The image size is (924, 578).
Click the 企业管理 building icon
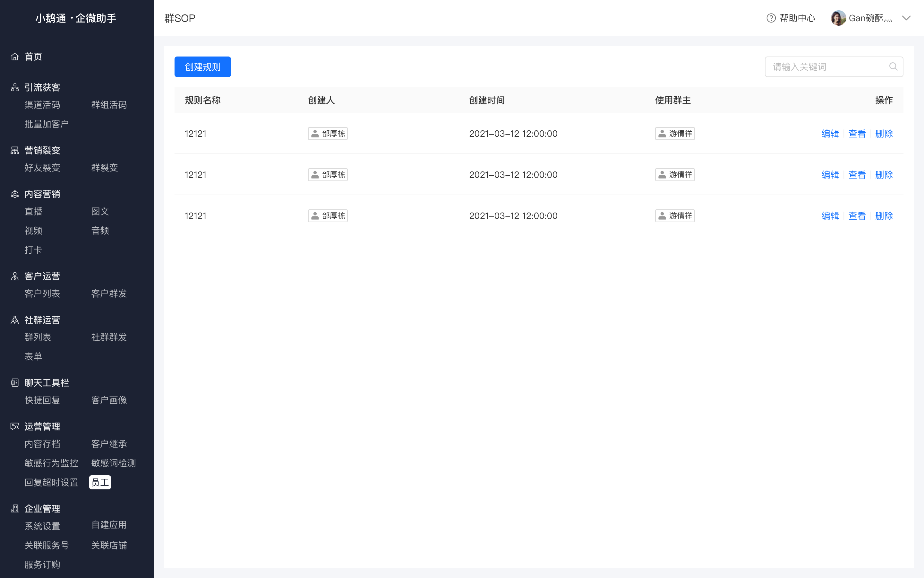pos(15,508)
